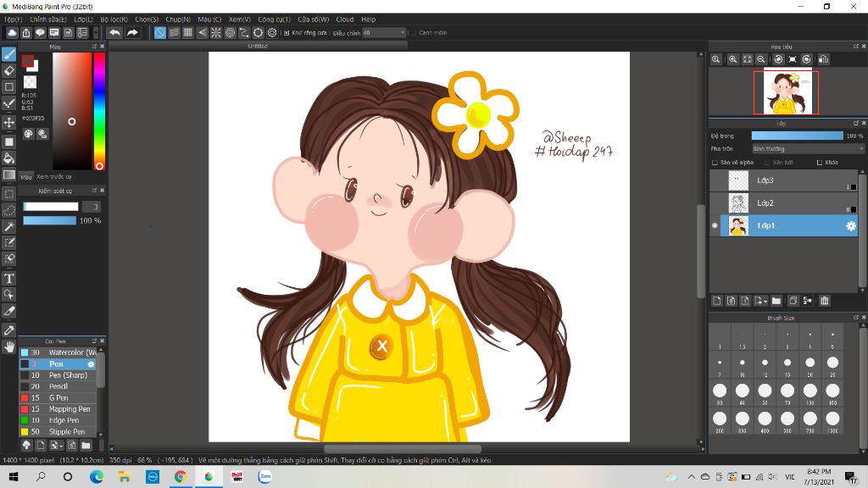Screen dimensions: 868x488
Task: Open the Cửa sổ(W) menu
Action: (314, 19)
